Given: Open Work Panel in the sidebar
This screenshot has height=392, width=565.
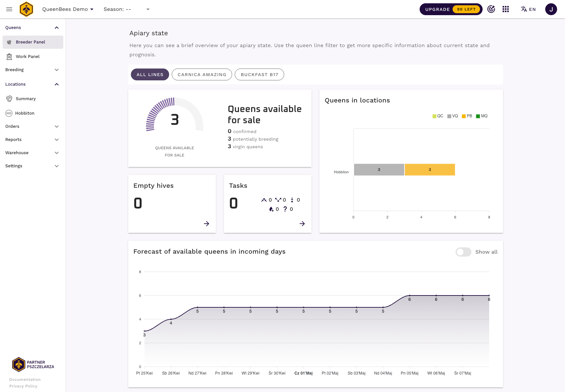Looking at the screenshot, I should [x=28, y=57].
